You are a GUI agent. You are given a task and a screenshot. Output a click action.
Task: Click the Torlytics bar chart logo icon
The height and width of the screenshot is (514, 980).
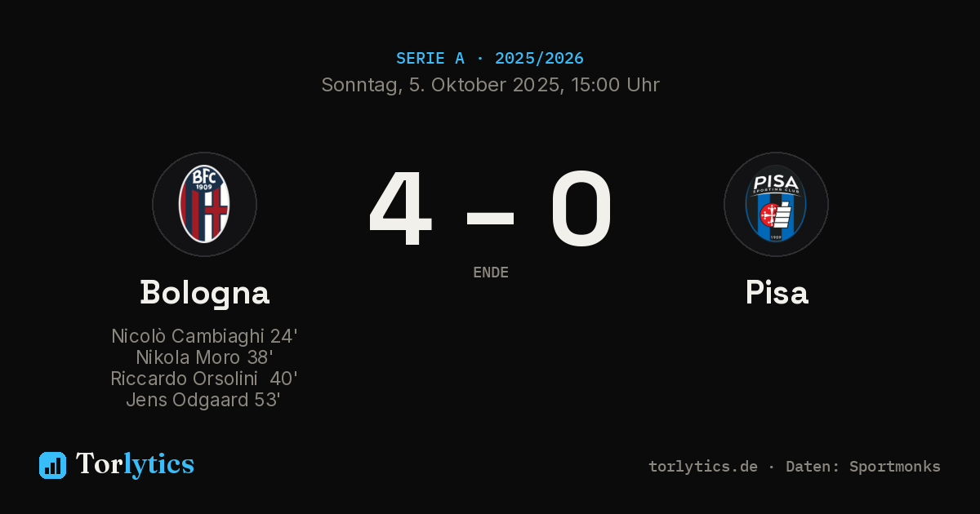[52, 465]
